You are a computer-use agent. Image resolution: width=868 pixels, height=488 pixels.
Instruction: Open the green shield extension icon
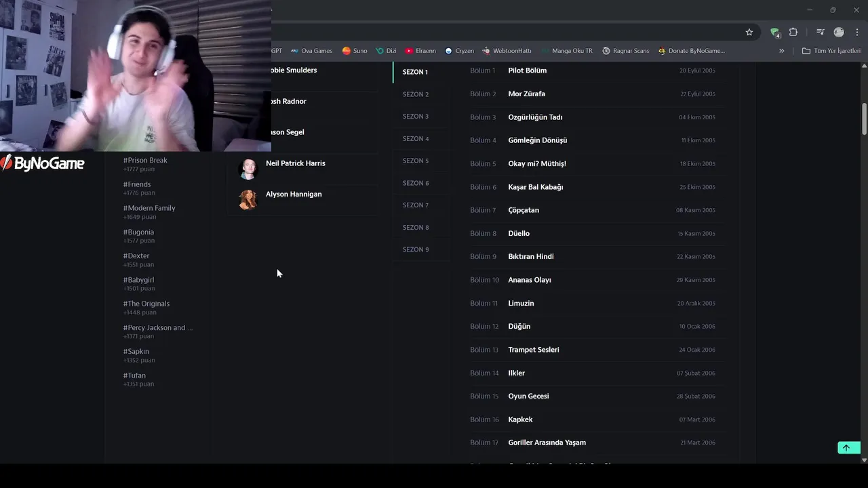(x=774, y=32)
